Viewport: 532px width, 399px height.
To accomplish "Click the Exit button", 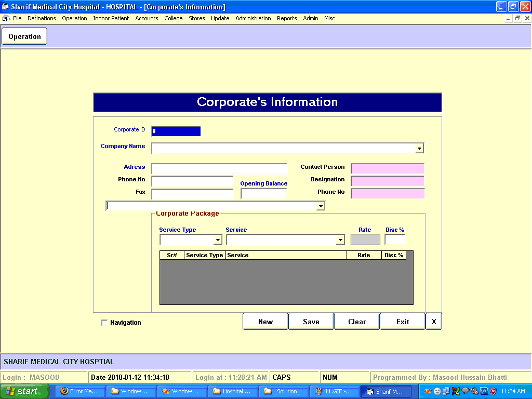I will [403, 321].
